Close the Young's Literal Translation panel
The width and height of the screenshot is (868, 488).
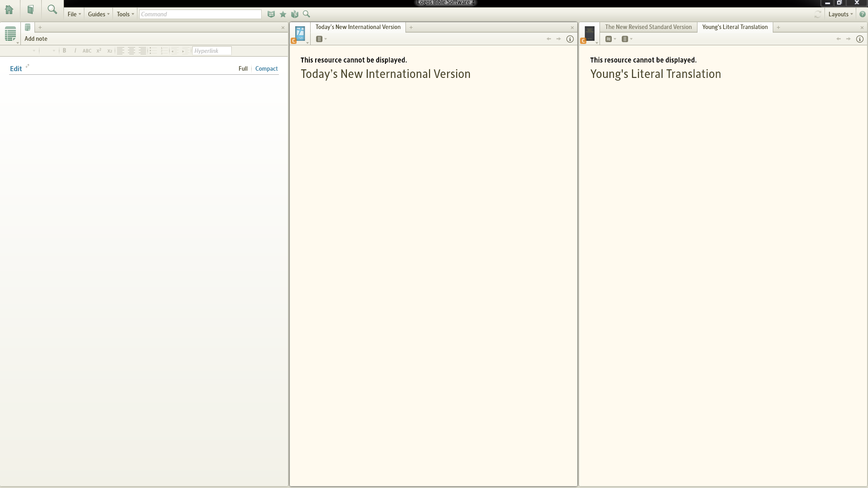tap(862, 28)
